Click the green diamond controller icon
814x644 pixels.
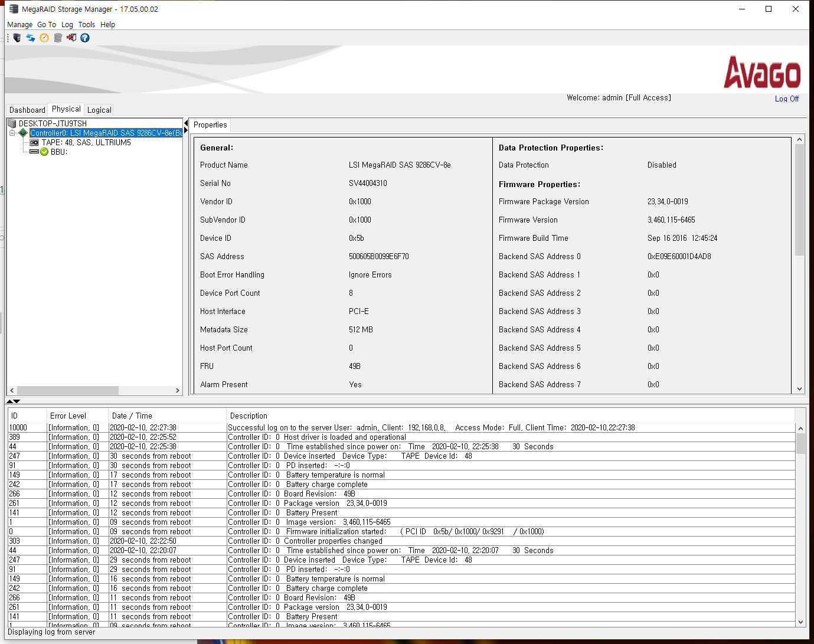pyautogui.click(x=23, y=133)
